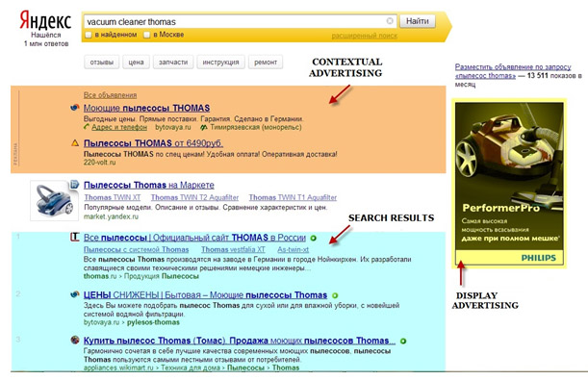Click the Philips PerformerPro banner ad
This screenshot has height=380, width=588.
509,183
